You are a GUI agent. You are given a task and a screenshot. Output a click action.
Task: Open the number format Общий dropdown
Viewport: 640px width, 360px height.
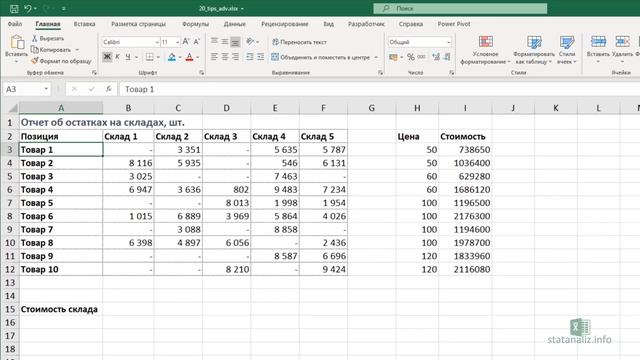448,42
